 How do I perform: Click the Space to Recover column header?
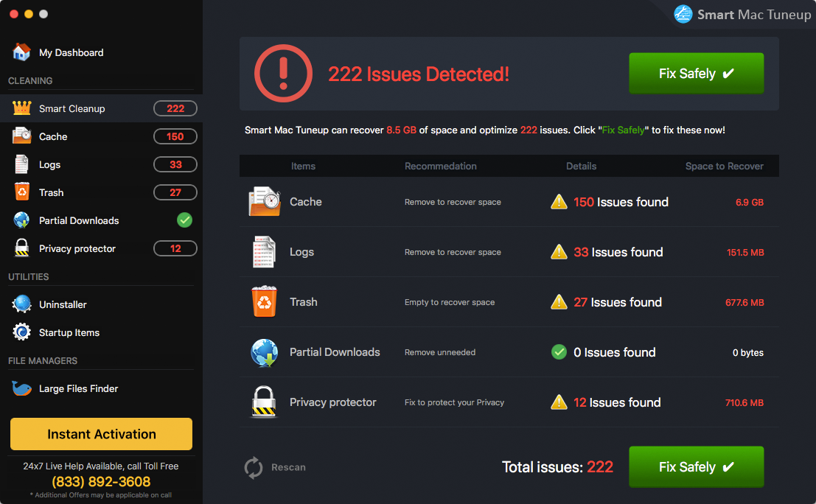[725, 166]
